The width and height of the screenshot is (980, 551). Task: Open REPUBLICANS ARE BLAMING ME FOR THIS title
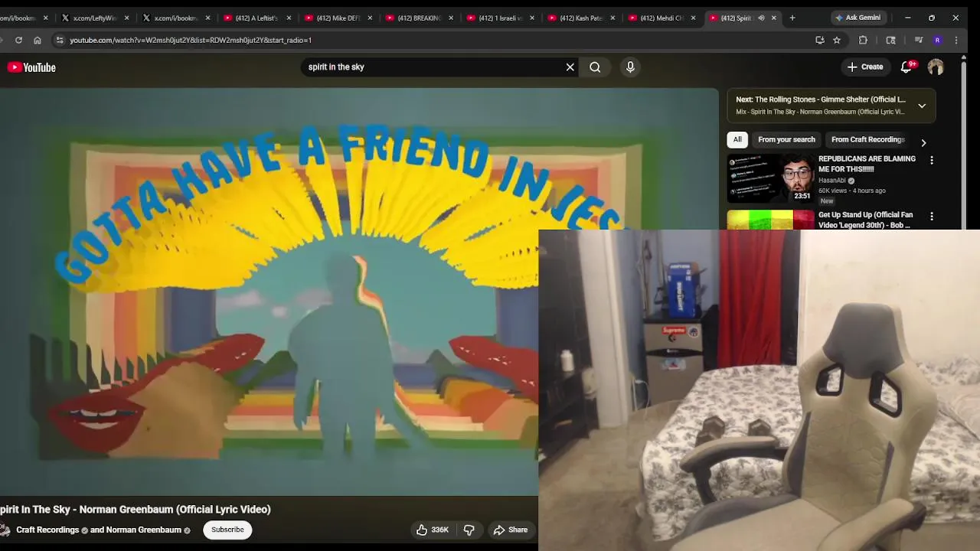(867, 164)
